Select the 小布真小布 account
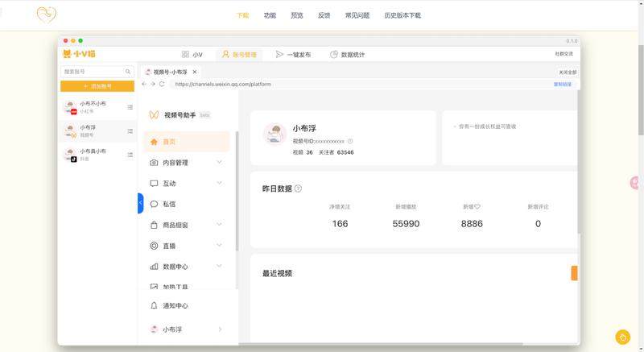 tap(93, 155)
